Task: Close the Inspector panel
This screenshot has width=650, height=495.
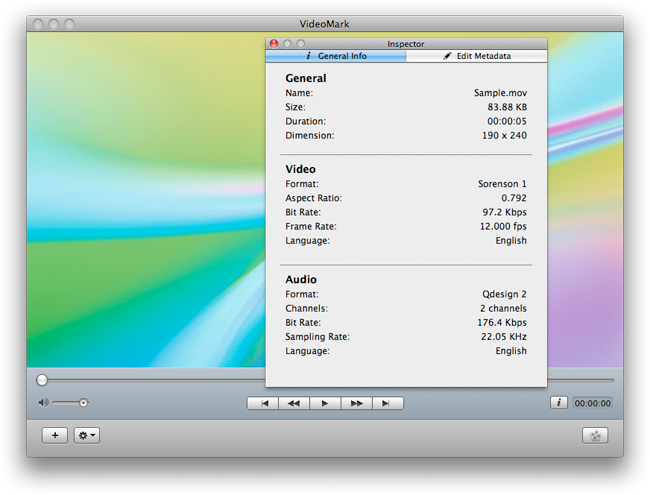Action: click(x=274, y=44)
